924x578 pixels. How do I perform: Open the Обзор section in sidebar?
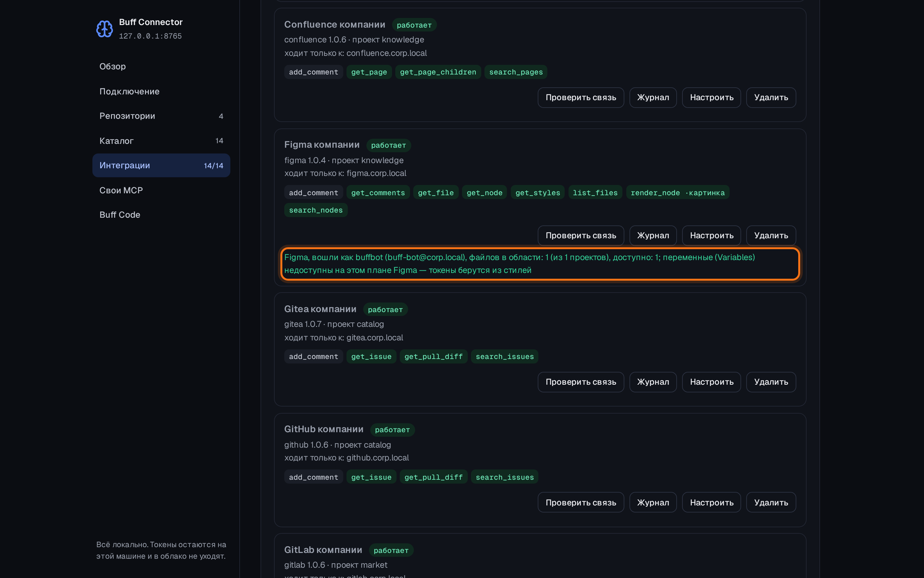click(x=161, y=66)
